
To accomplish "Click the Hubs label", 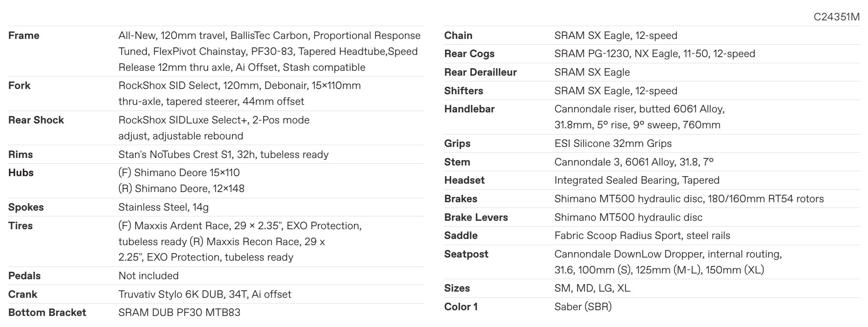I will click(21, 173).
